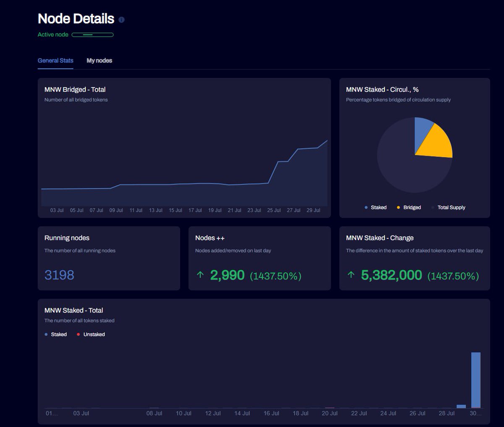Image resolution: width=504 pixels, height=427 pixels.
Task: Click the 29 Jul label on bridged chart
Action: click(x=313, y=210)
